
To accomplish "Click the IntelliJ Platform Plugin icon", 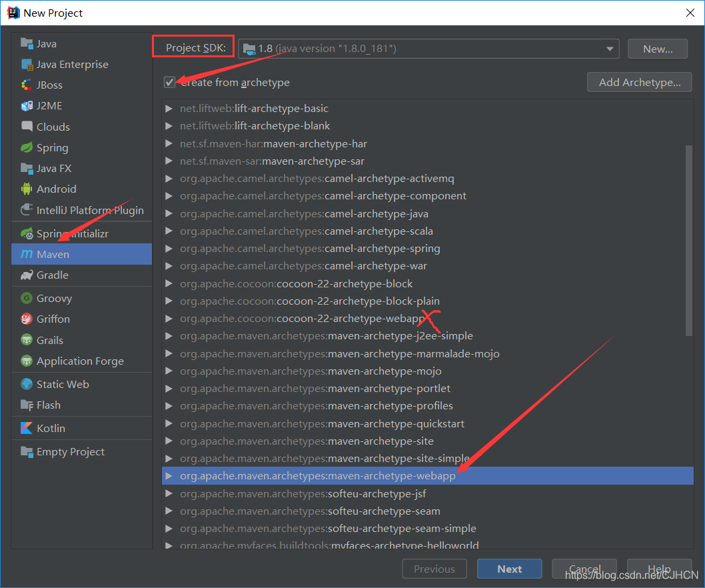I will [27, 209].
